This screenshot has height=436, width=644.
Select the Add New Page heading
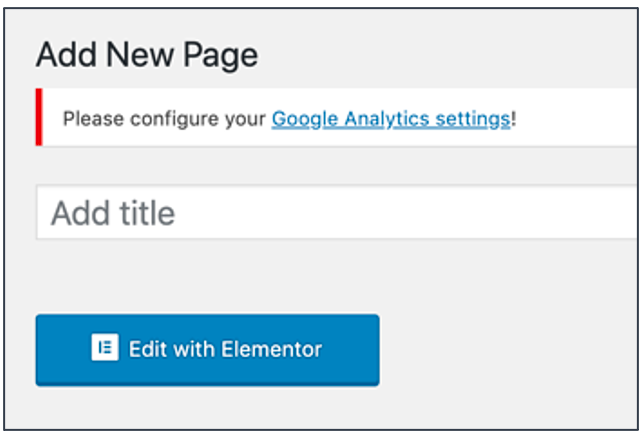(x=147, y=55)
